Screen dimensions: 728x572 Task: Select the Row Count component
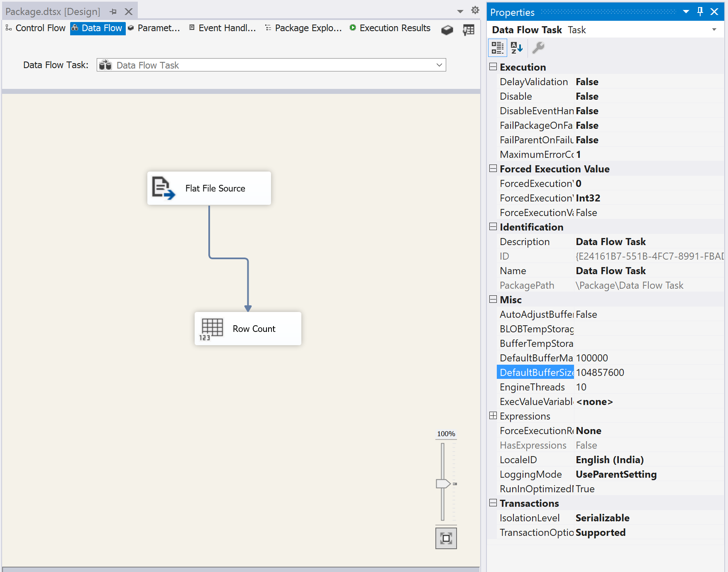pos(248,329)
